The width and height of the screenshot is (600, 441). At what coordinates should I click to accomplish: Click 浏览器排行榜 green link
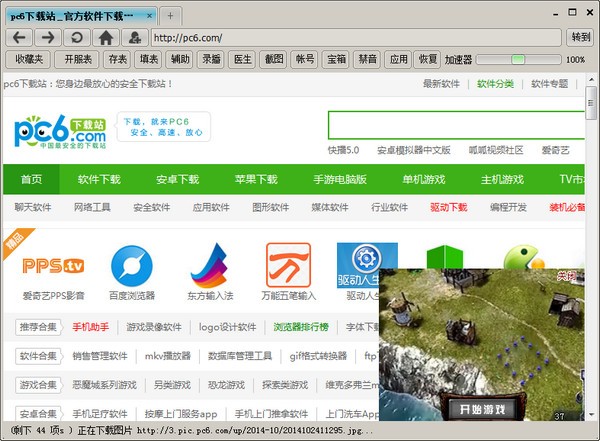[x=301, y=327]
